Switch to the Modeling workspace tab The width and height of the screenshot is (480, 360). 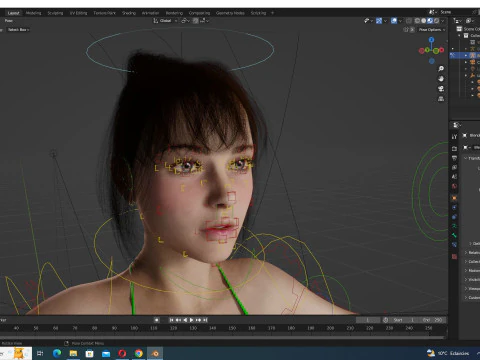[x=33, y=13]
